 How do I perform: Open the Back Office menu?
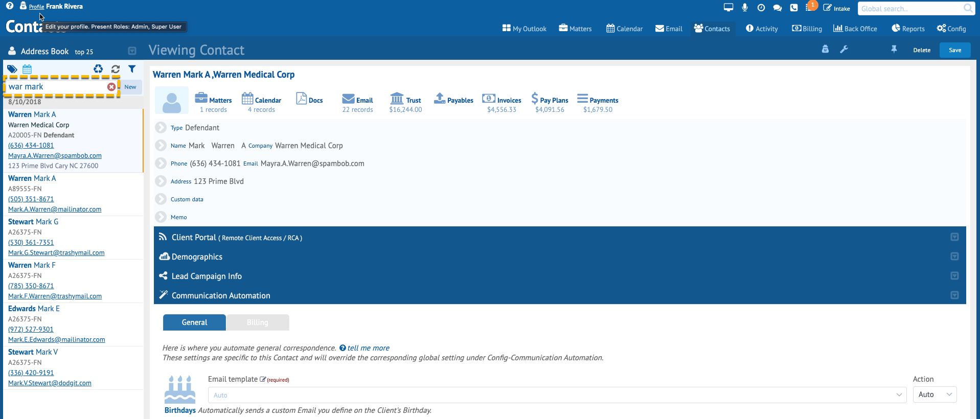(855, 29)
